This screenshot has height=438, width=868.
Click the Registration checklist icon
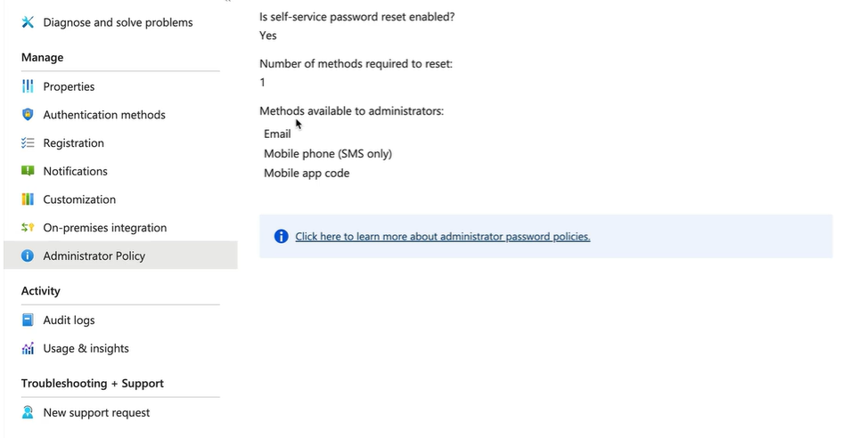click(x=28, y=142)
